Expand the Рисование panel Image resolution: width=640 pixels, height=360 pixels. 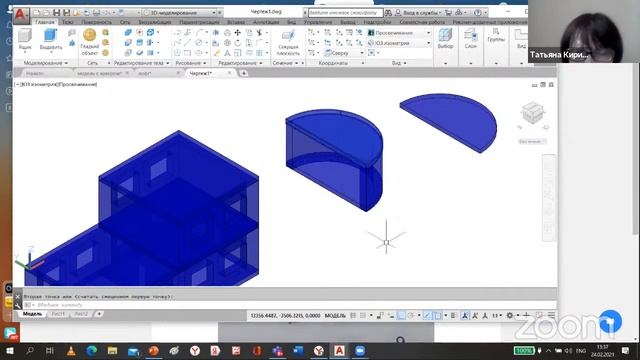pyautogui.click(x=191, y=63)
